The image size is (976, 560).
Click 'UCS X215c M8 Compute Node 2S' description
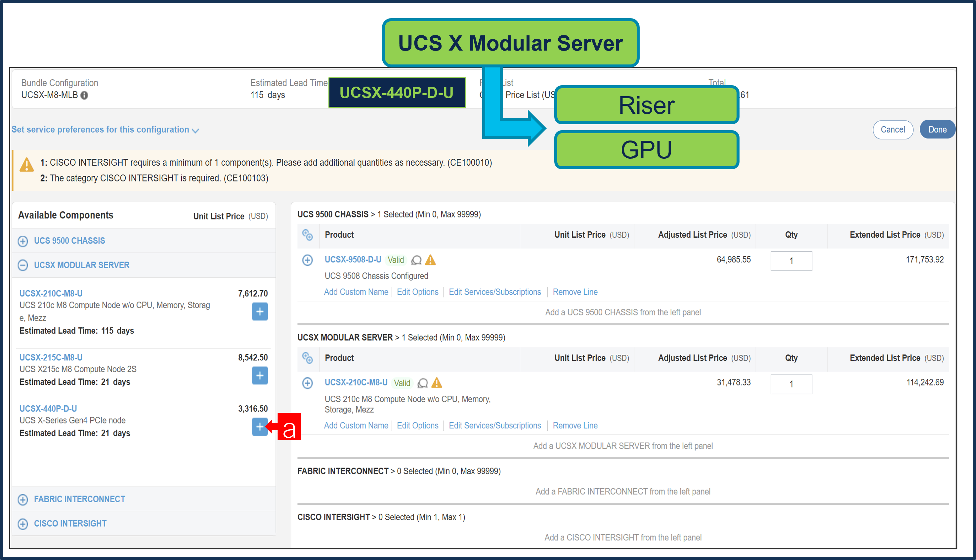point(78,369)
